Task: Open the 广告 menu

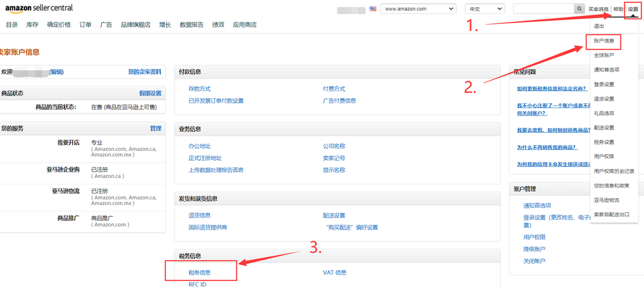Action: [106, 25]
